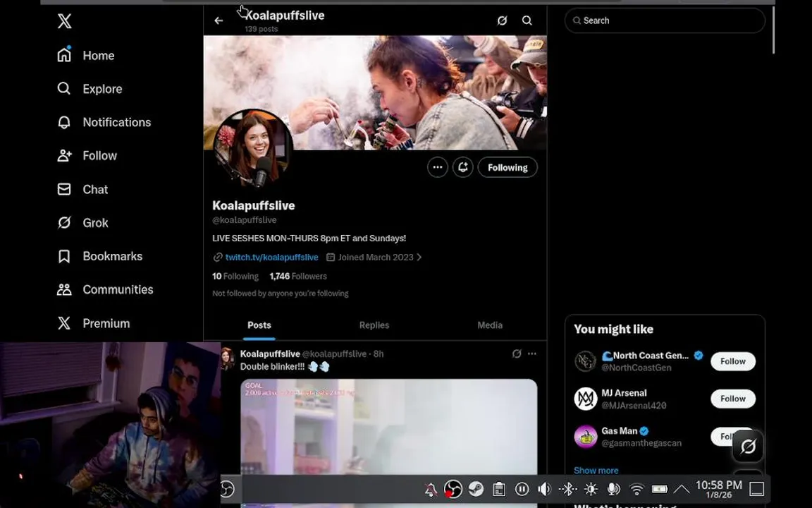Open the profile banner image
Viewport: 812px width, 508px height.
point(375,92)
